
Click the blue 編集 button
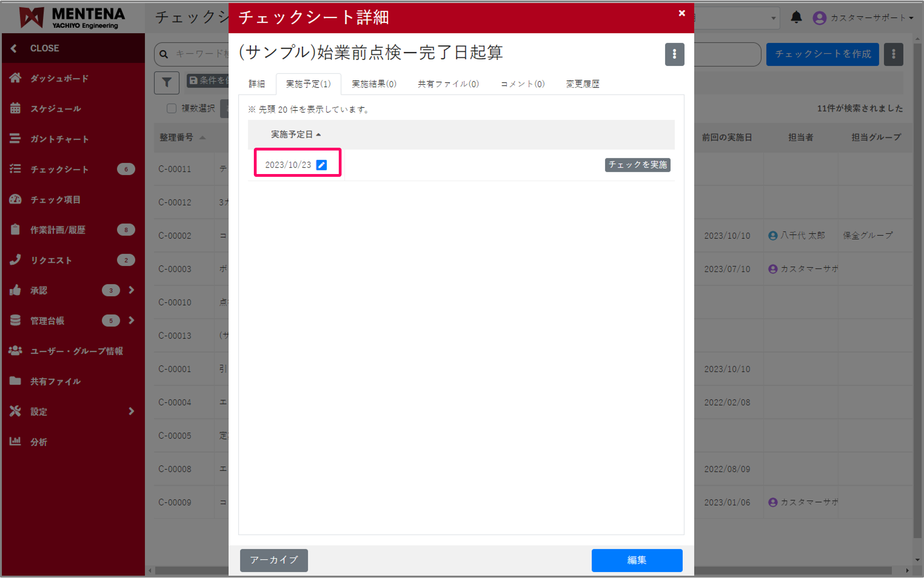pos(637,560)
